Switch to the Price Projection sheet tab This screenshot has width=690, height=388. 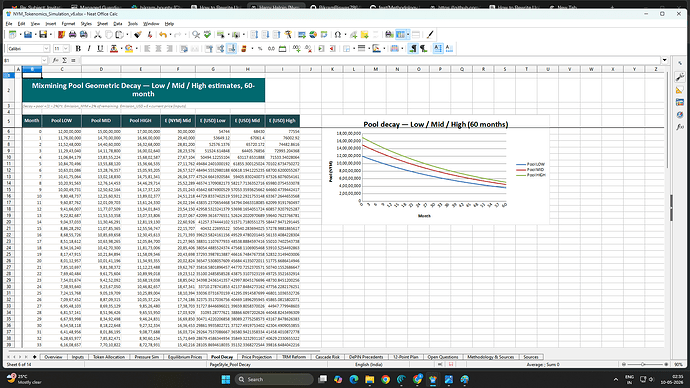tap(257, 357)
